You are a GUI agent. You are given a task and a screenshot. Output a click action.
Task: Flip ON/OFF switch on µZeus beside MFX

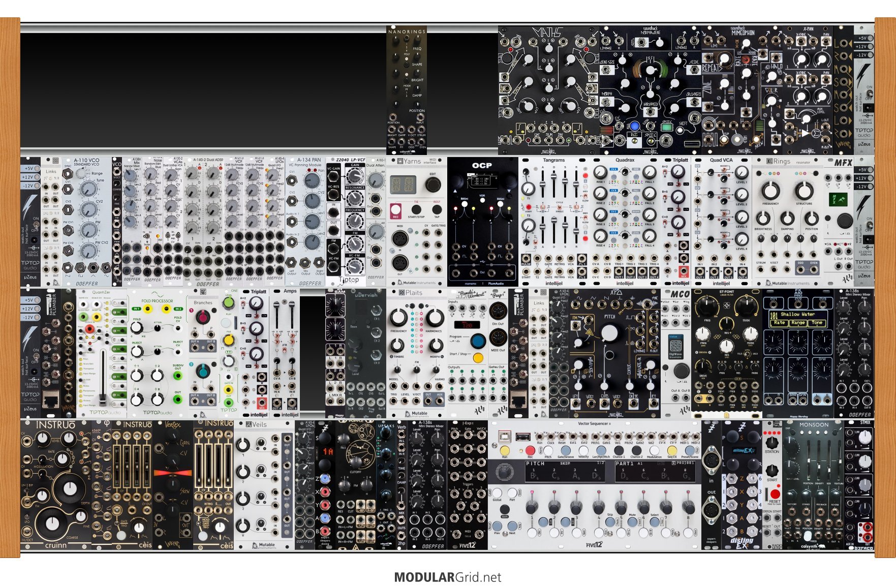870,225
